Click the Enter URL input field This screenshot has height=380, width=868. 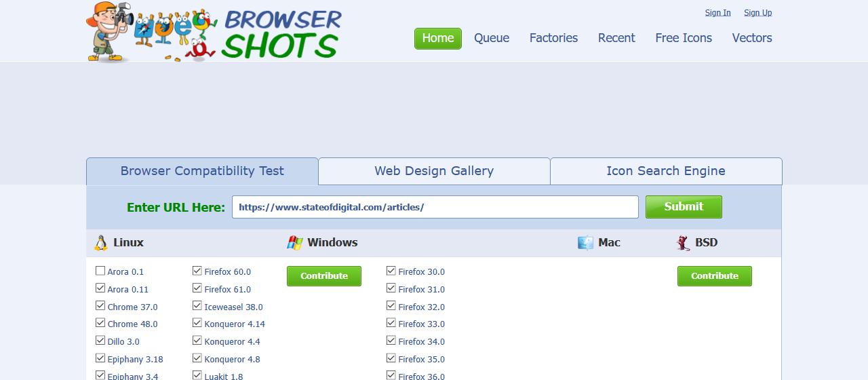(x=435, y=207)
